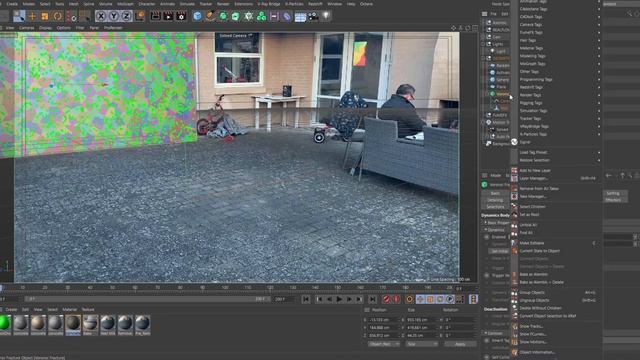640x360 pixels.
Task: Select the Spline Pen tool icon
Action: pos(210,16)
